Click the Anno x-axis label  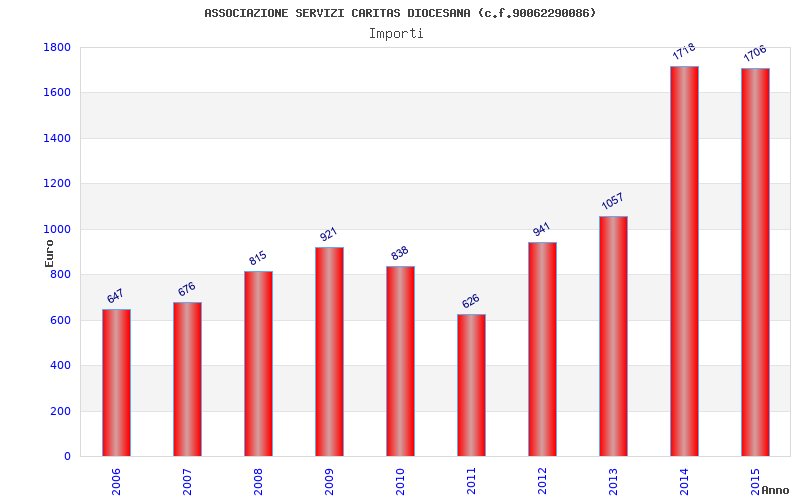tap(776, 490)
